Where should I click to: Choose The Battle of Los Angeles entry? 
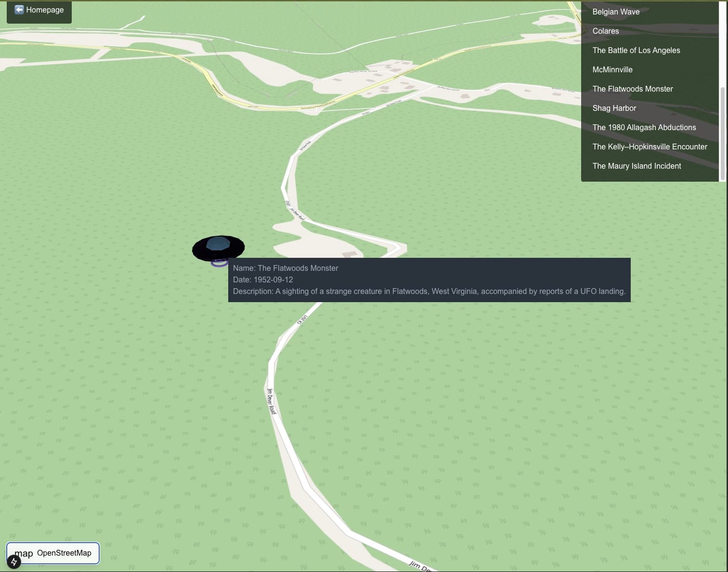tap(636, 50)
